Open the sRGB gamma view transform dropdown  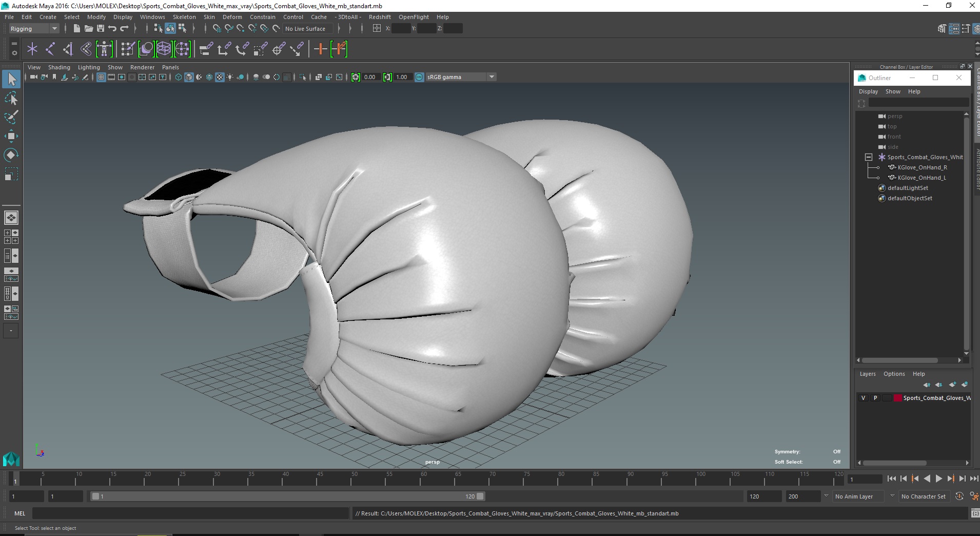461,77
